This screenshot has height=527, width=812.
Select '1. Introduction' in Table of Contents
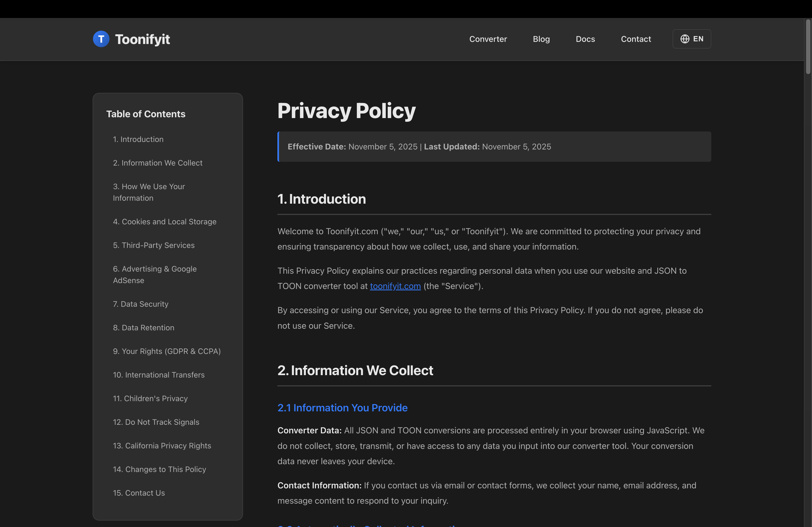tap(138, 139)
